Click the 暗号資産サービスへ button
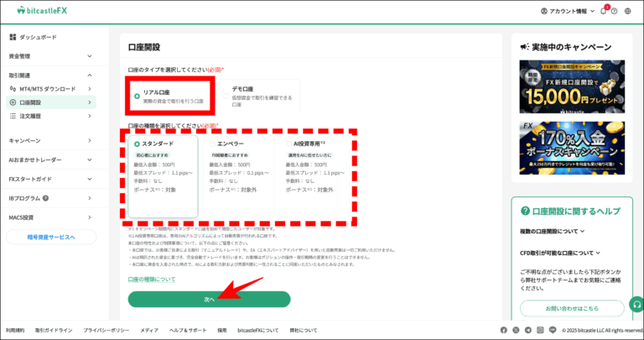 click(51, 238)
